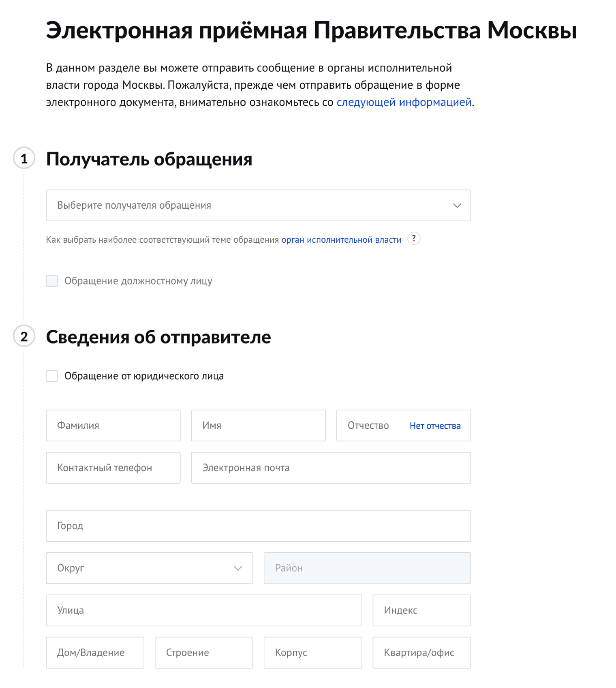
Task: Click into the 'Улица' field
Action: (204, 610)
